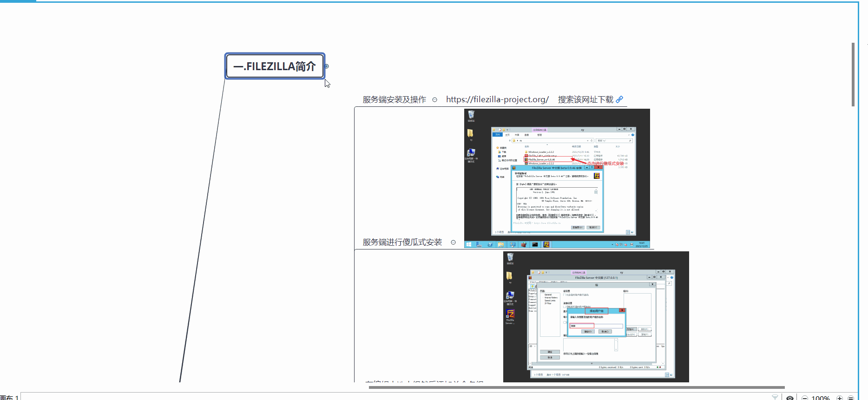This screenshot has height=400, width=868.
Task: Select the 一.FILEZILLA简介 topic node
Action: click(x=275, y=66)
